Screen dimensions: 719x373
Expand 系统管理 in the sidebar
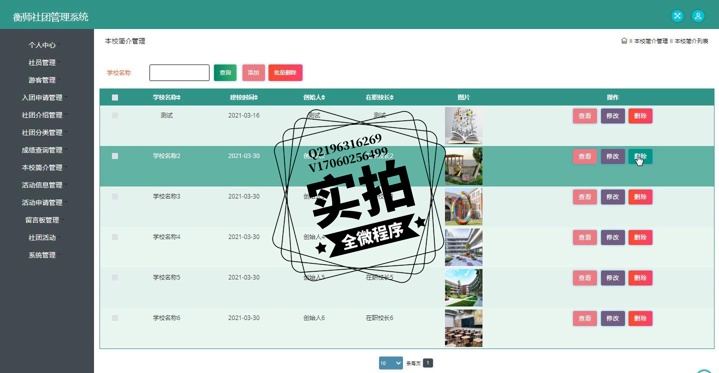[42, 255]
